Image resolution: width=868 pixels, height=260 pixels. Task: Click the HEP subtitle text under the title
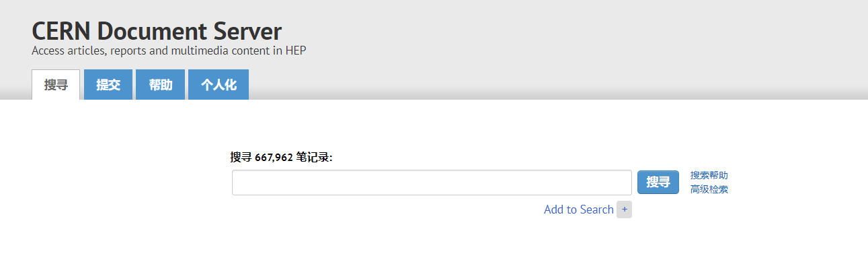[169, 51]
